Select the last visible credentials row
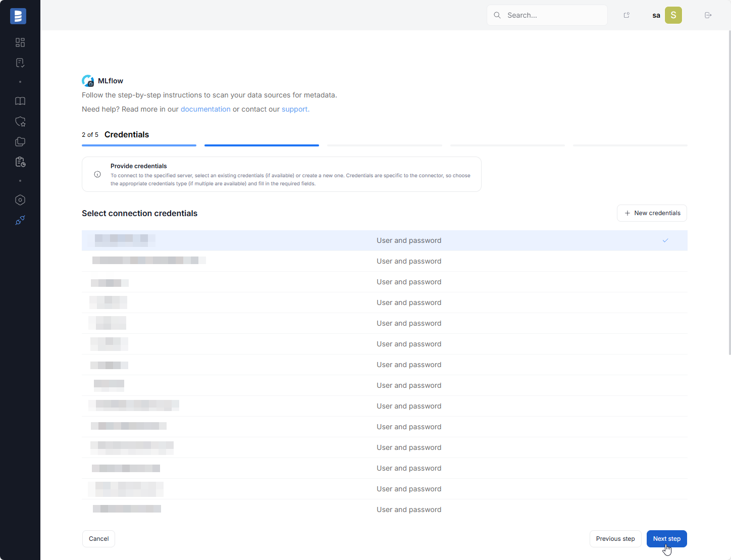This screenshot has height=560, width=731. coord(384,510)
